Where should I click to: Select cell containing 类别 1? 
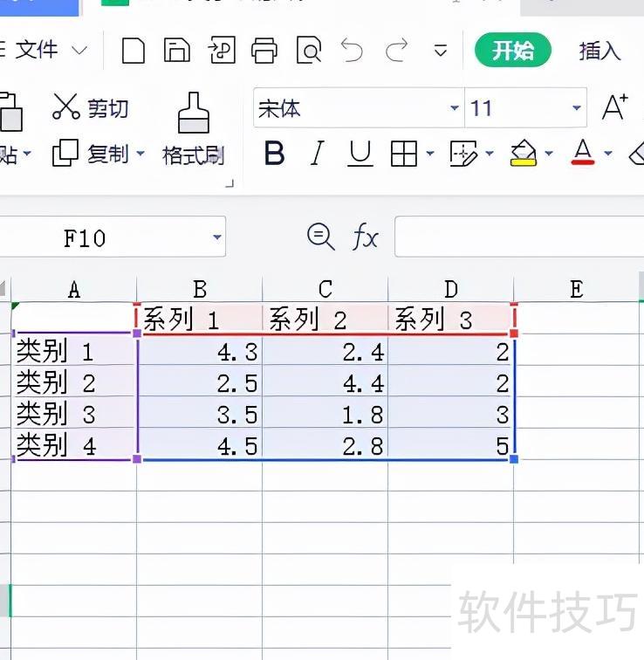pyautogui.click(x=74, y=350)
